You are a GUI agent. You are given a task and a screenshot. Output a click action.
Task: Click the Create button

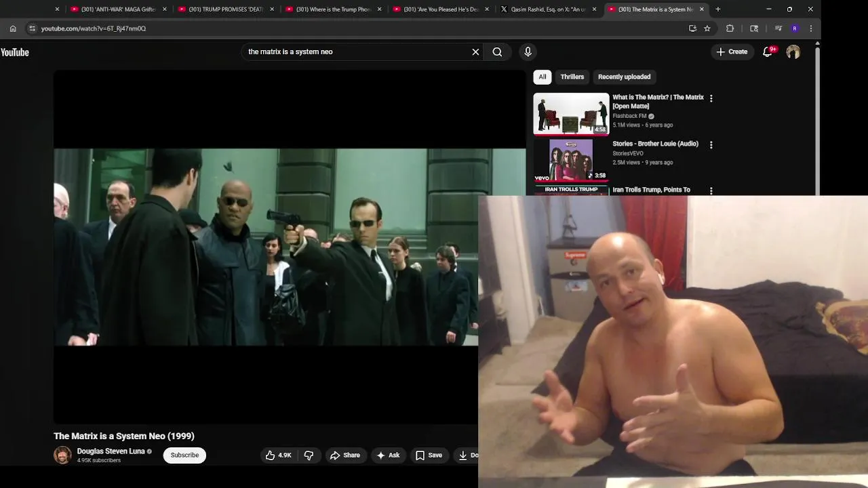click(732, 52)
